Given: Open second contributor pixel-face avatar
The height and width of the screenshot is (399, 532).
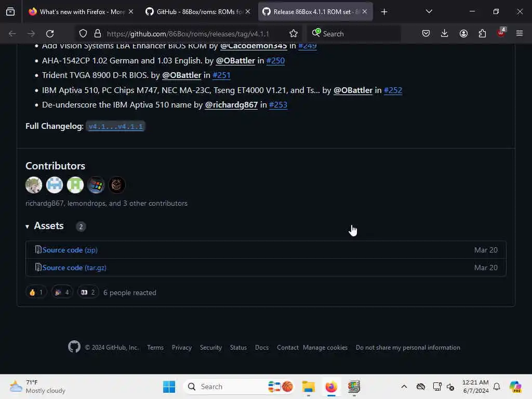Looking at the screenshot, I should [x=55, y=185].
